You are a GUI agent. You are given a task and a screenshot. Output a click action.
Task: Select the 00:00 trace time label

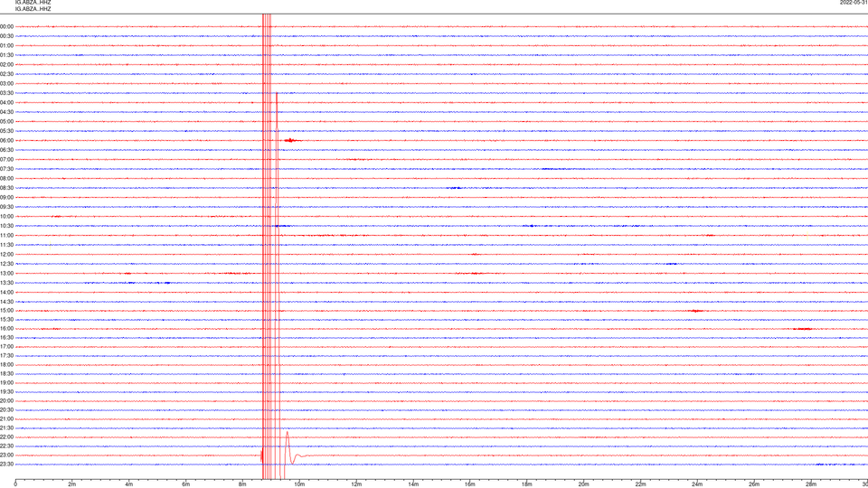6,26
